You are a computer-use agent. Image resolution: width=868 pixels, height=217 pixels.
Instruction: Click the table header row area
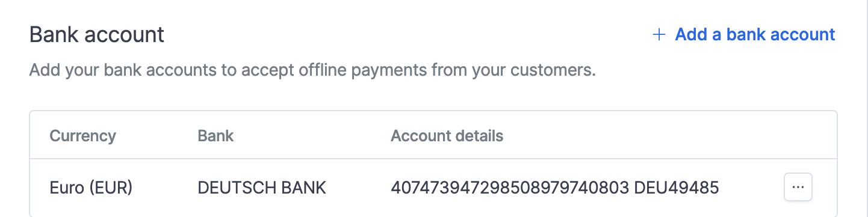pyautogui.click(x=433, y=135)
